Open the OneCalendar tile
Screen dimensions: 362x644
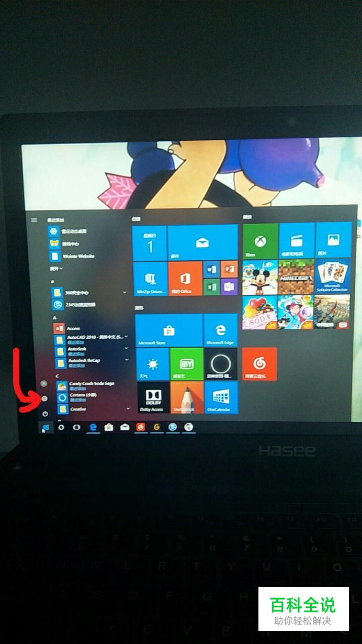point(221,397)
